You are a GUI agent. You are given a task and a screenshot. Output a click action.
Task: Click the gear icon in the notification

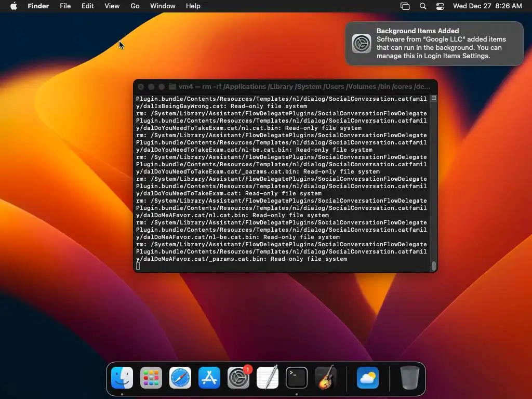coord(362,44)
